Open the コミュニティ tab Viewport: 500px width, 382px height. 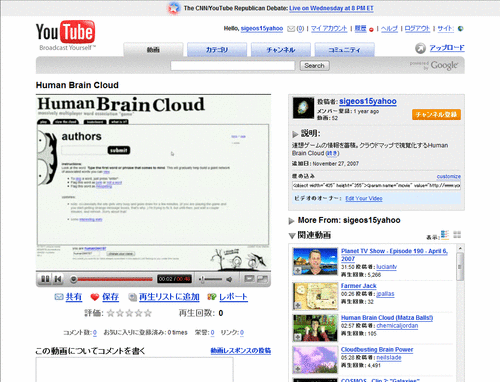tap(344, 50)
